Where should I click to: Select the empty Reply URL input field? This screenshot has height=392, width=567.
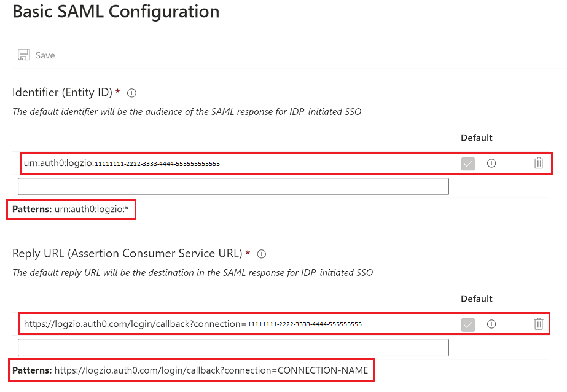pyautogui.click(x=233, y=347)
